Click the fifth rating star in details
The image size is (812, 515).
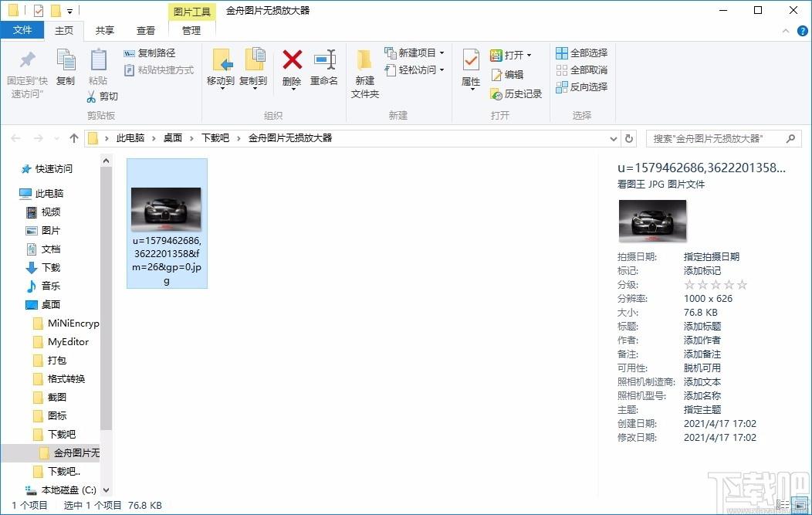click(x=743, y=285)
